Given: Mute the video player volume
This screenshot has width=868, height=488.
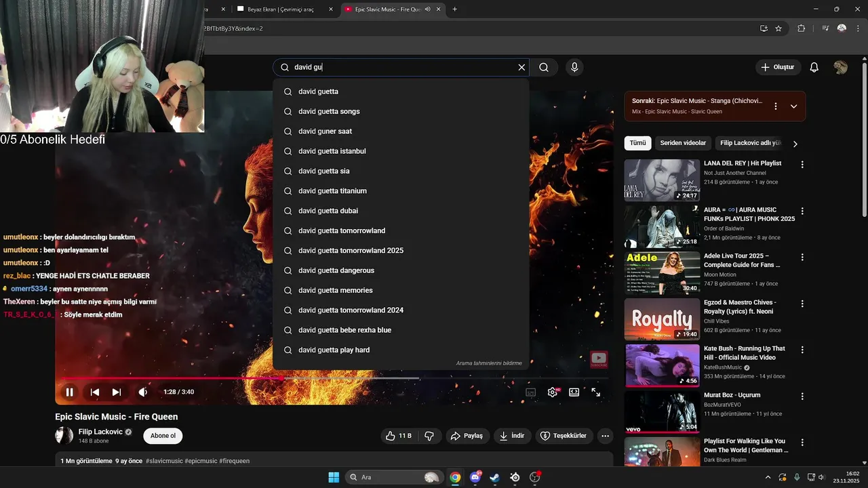Looking at the screenshot, I should pyautogui.click(x=142, y=392).
